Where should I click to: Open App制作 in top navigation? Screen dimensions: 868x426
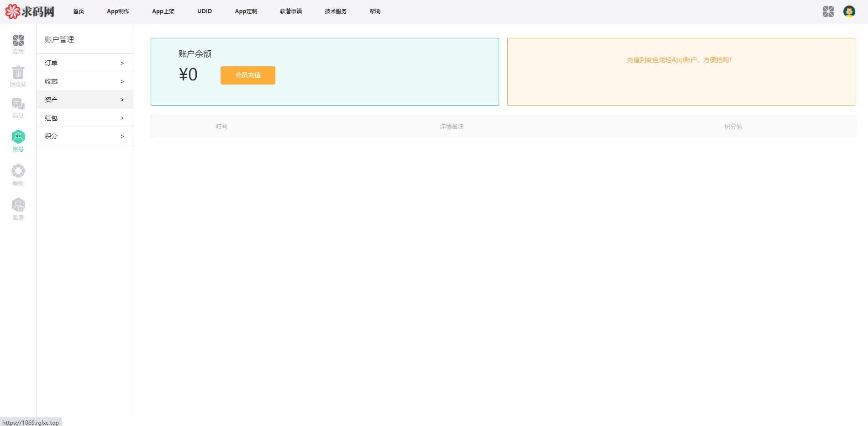coord(118,11)
